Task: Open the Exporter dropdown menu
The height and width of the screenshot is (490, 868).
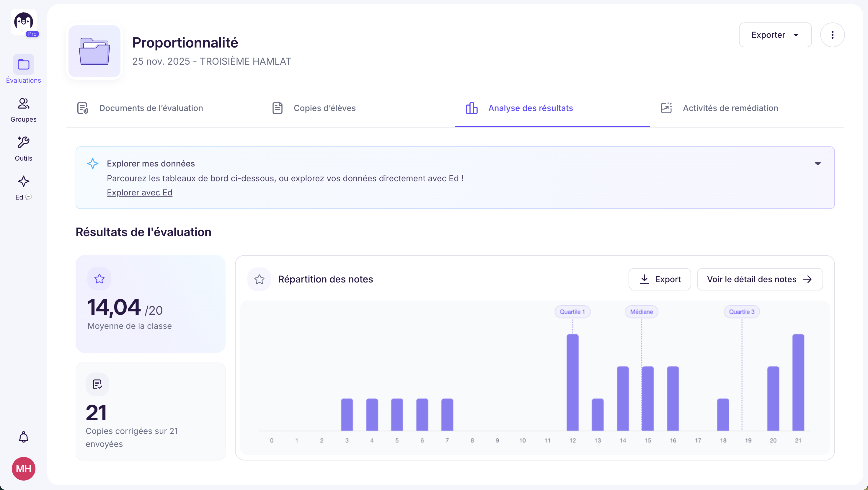Action: tap(775, 35)
